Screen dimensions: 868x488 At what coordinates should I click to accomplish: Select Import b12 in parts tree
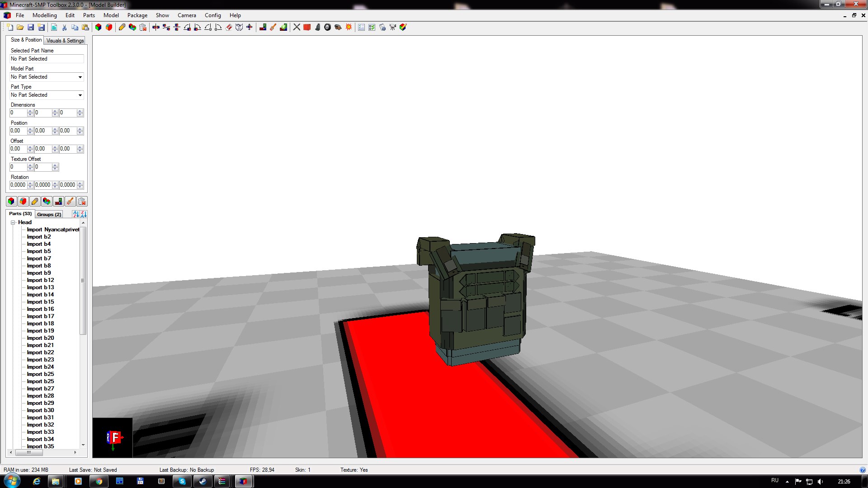click(40, 280)
